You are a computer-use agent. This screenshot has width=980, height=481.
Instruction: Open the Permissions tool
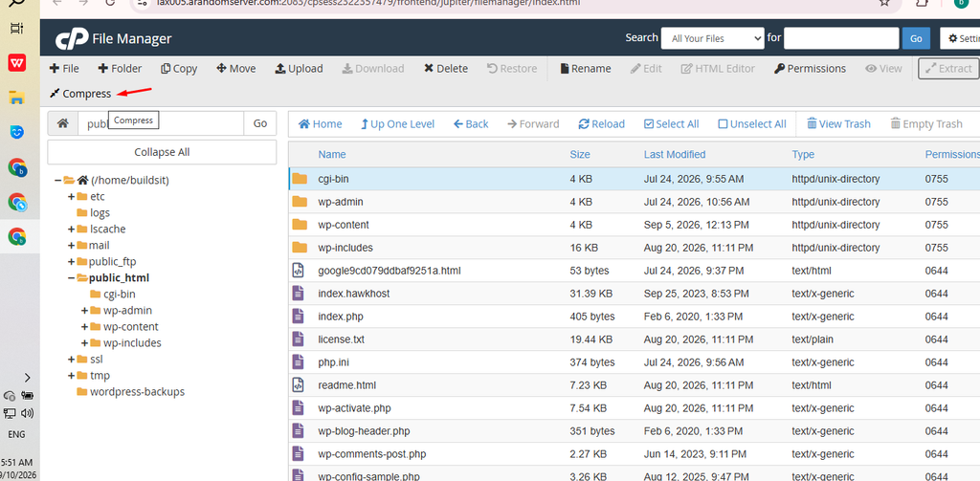[x=810, y=69]
